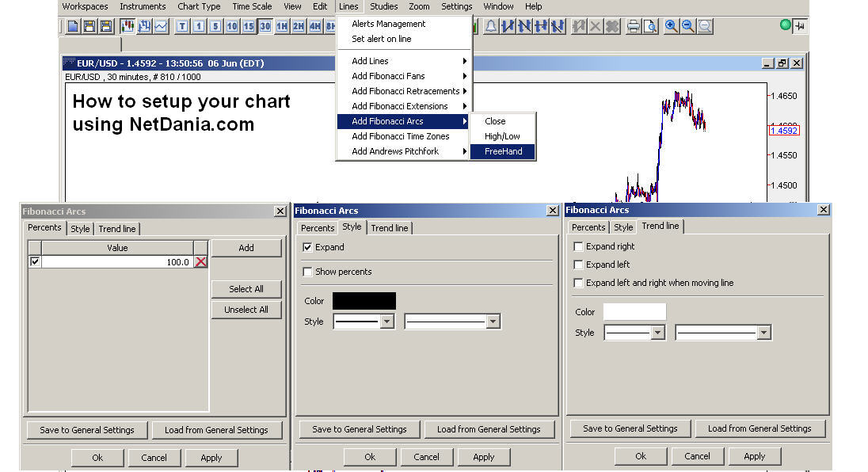Screen dimensions: 868x472
Task: Create a new chart document
Action: tap(73, 26)
